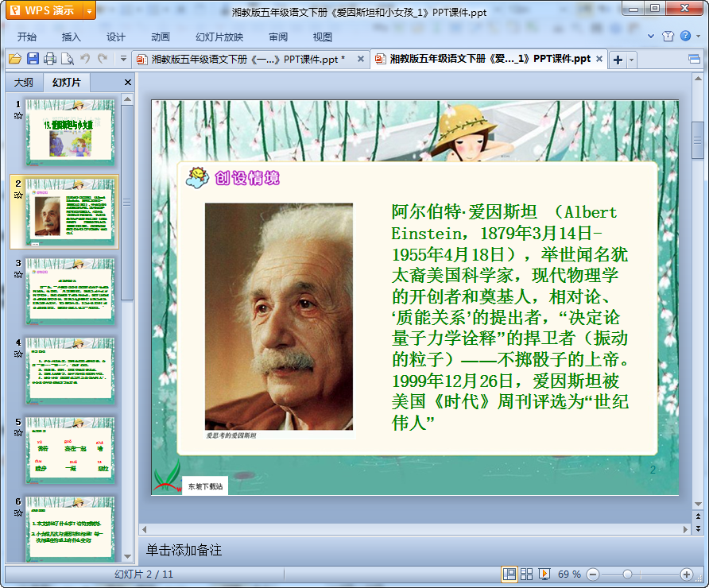Click the new tab plus button
This screenshot has width=709, height=588.
click(618, 60)
